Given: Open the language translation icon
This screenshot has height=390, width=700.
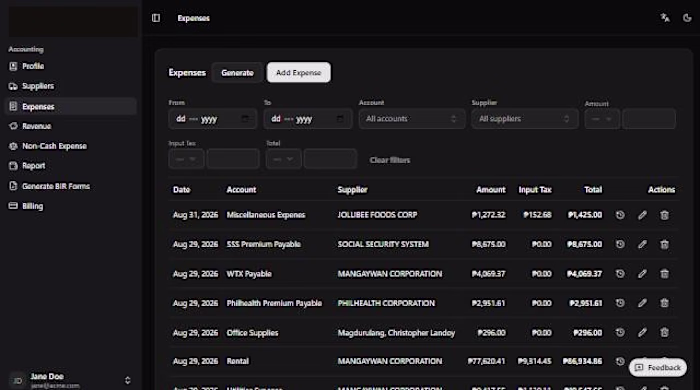Looking at the screenshot, I should click(x=665, y=18).
